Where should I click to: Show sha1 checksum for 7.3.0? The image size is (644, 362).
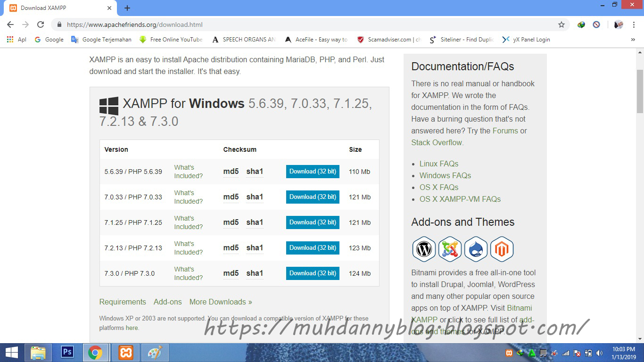(x=255, y=273)
